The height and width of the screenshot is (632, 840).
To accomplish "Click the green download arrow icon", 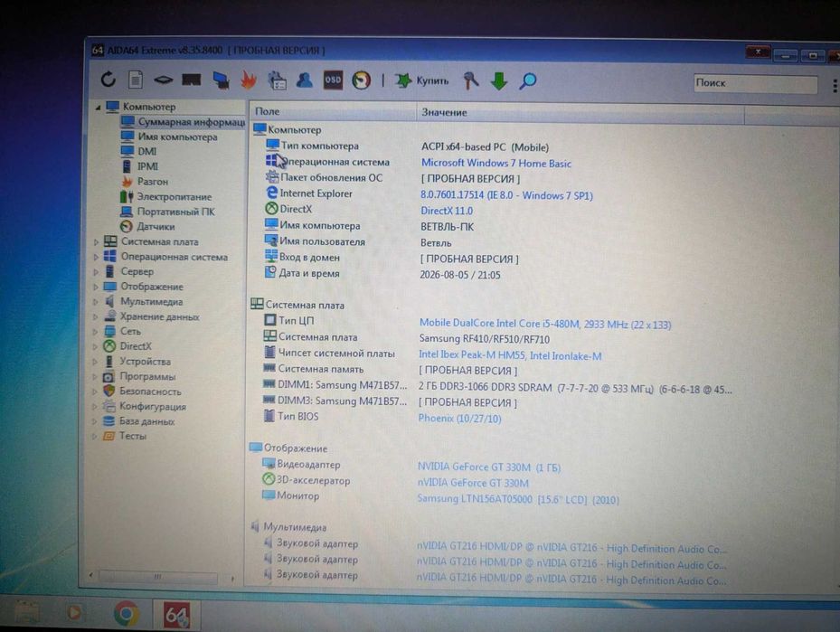I will [499, 81].
